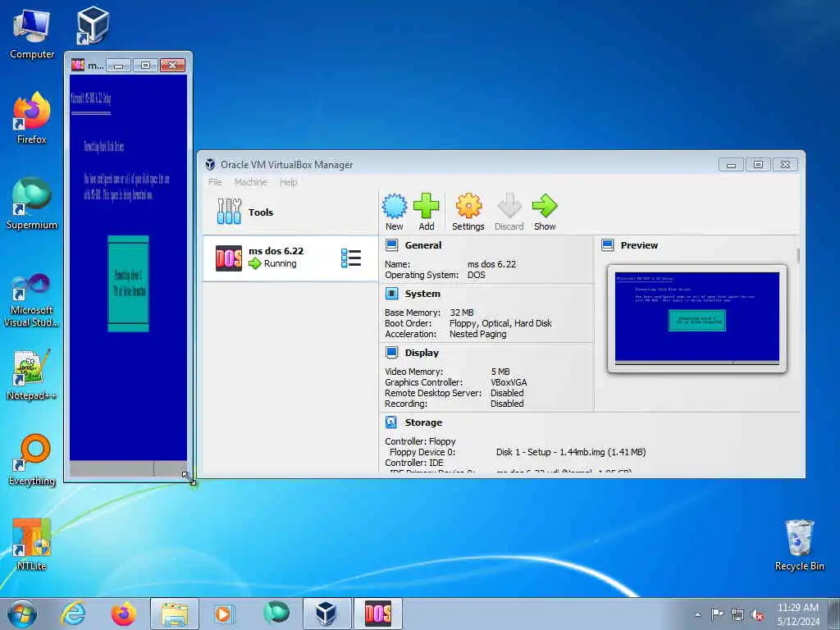Click the New virtual machine icon
This screenshot has height=630, width=840.
(395, 206)
